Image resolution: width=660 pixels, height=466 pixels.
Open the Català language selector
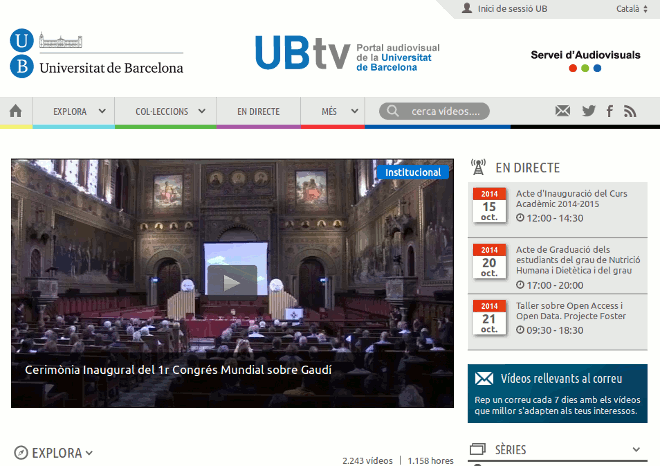(632, 8)
